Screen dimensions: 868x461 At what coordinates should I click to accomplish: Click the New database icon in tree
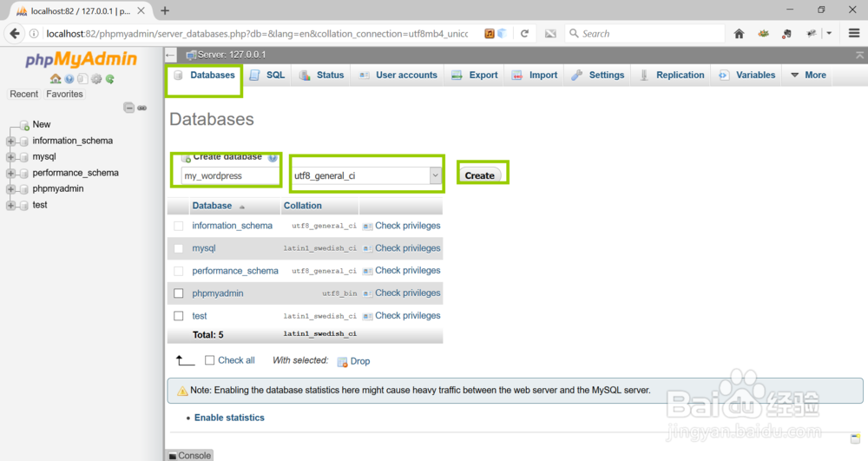24,125
